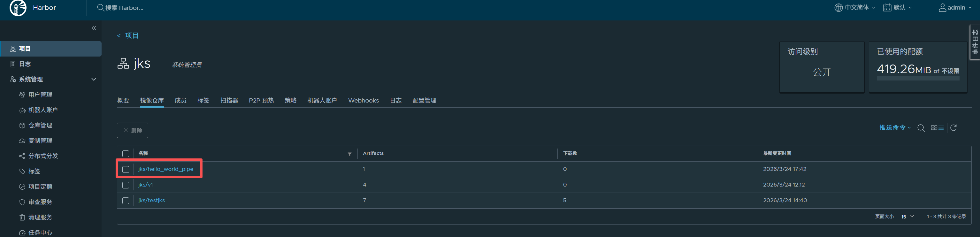
Task: Click the 项目定额 icon in sidebar
Action: pos(22,187)
